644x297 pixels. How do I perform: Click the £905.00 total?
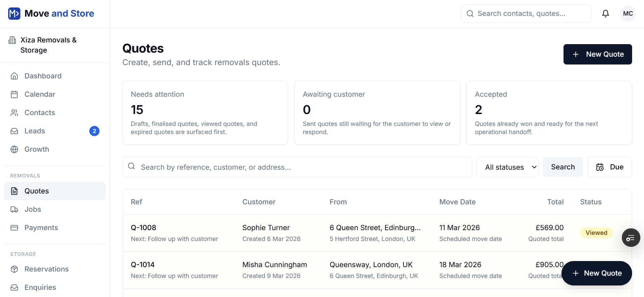coord(550,265)
